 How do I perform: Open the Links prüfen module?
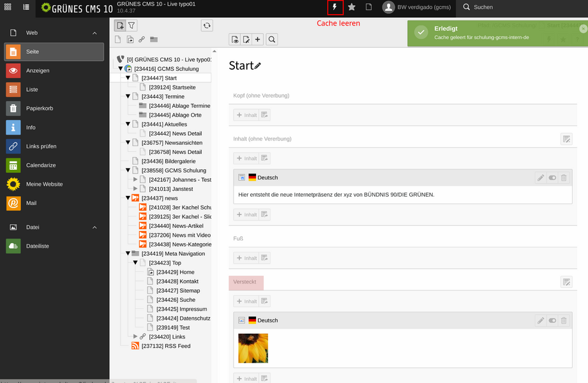coord(54,146)
